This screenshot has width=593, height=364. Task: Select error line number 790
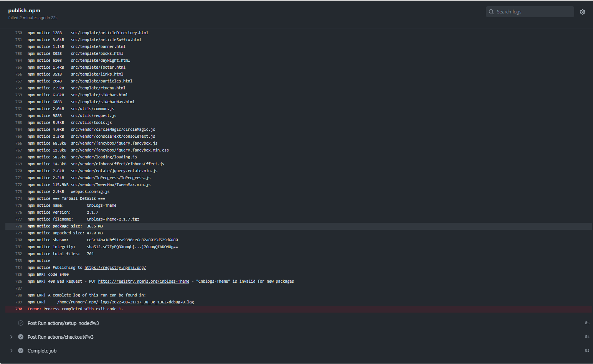point(18,309)
